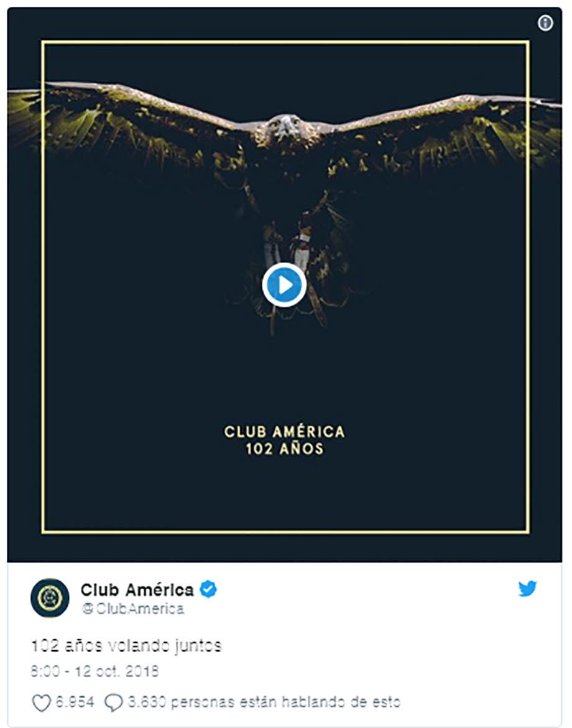Like the tweet with the heart icon

[41, 702]
